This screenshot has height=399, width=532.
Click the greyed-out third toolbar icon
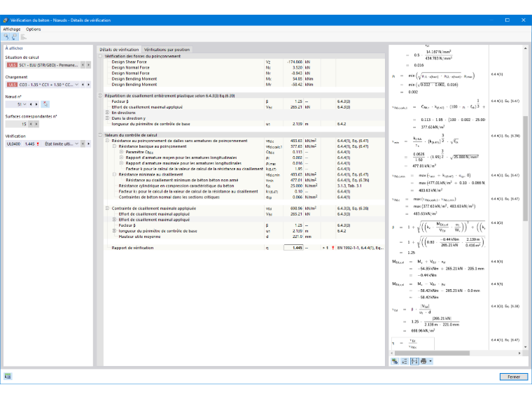click(x=23, y=36)
